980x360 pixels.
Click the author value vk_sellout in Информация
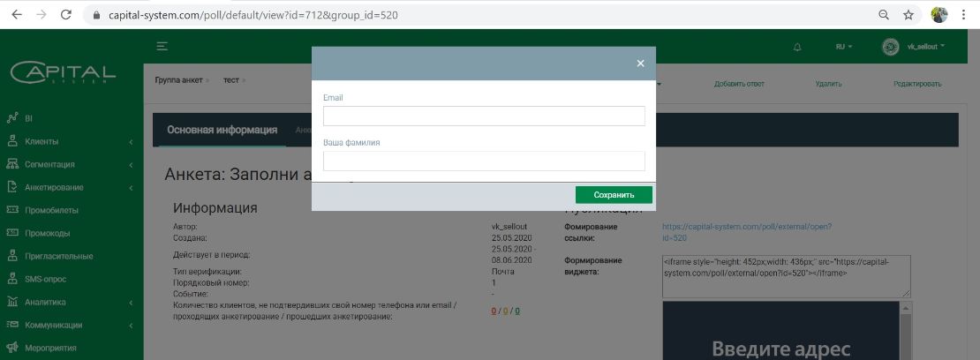pyautogui.click(x=510, y=227)
